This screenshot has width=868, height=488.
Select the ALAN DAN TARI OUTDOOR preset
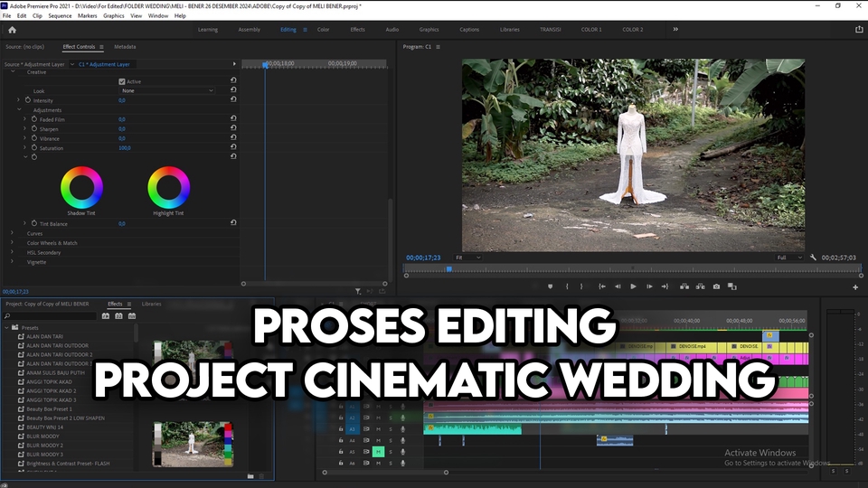pos(58,345)
